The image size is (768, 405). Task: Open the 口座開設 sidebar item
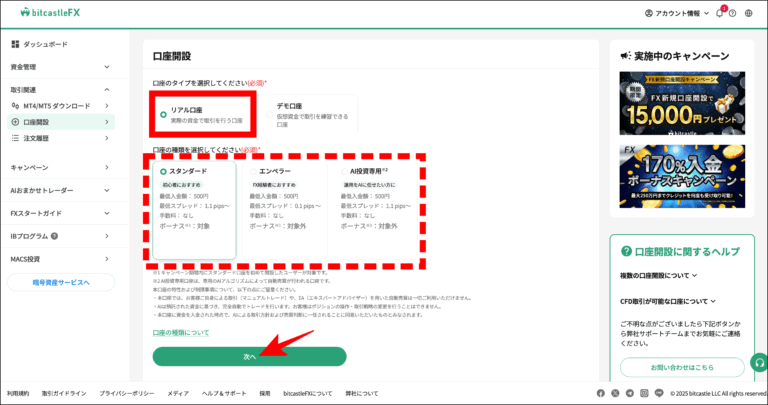61,122
